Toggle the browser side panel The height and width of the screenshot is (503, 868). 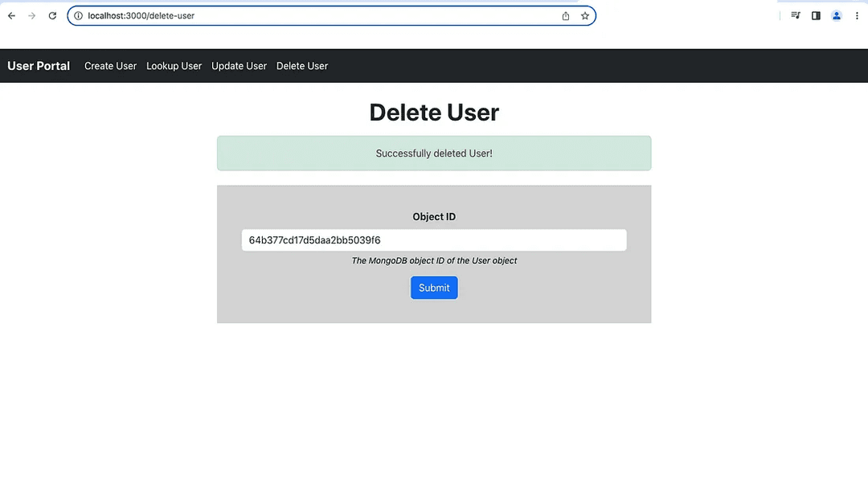coord(816,16)
